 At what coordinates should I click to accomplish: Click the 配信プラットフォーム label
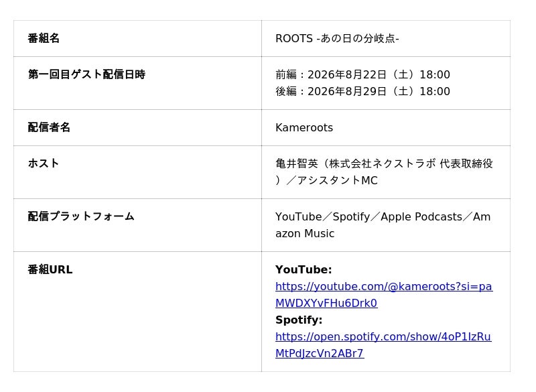tap(81, 216)
